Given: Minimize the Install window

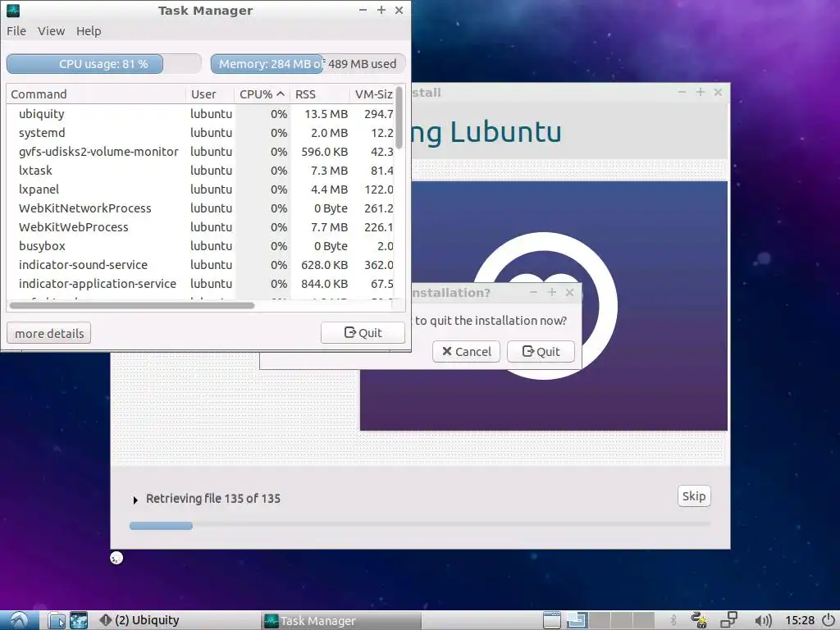Looking at the screenshot, I should tap(682, 92).
